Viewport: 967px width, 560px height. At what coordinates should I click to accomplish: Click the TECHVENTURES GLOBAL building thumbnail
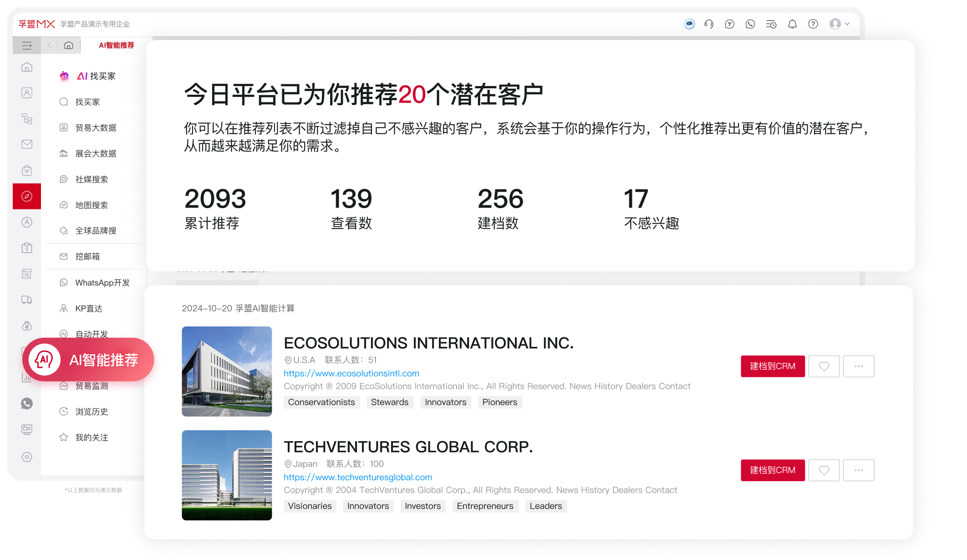227,475
